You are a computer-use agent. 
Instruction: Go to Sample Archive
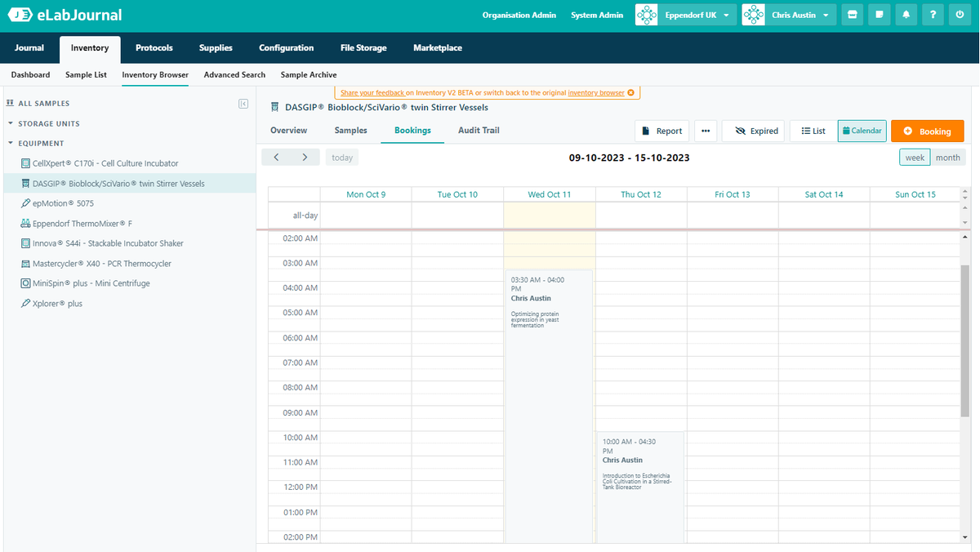(x=309, y=74)
